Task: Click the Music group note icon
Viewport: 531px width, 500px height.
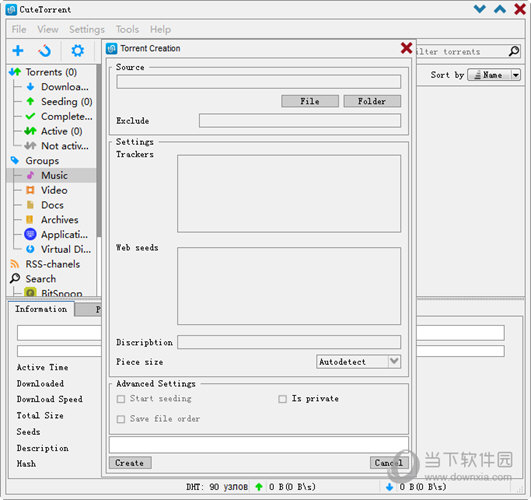Action: 30,175
